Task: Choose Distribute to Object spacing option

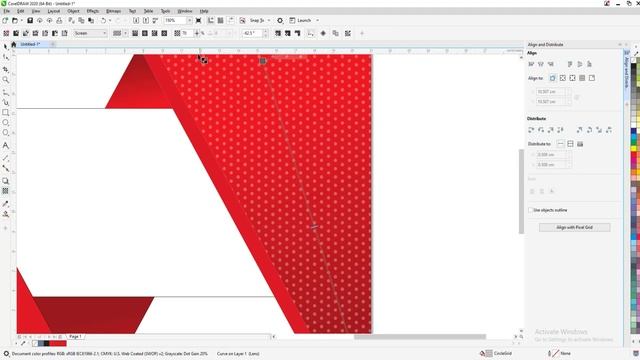Action: pyautogui.click(x=580, y=144)
